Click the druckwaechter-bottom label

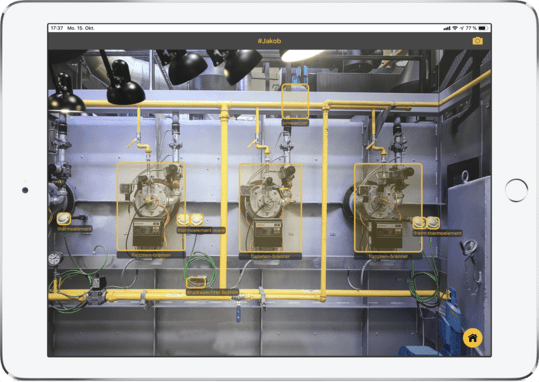pos(212,292)
